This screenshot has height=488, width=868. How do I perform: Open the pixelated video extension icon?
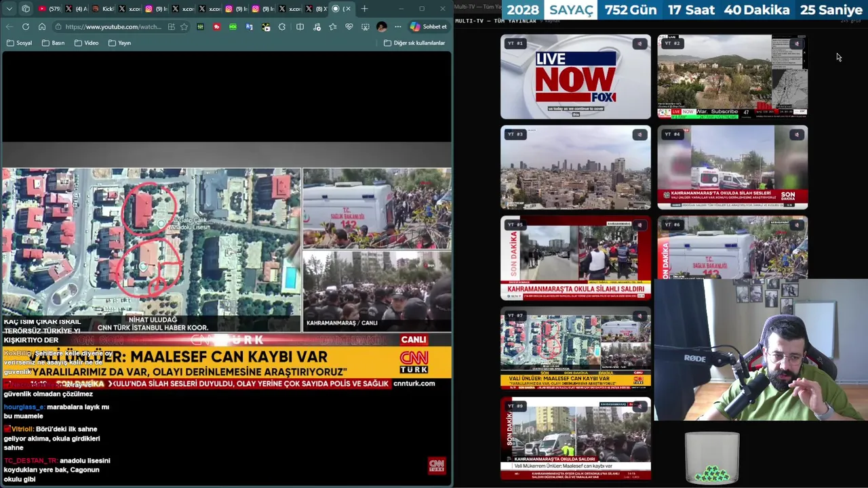[266, 26]
